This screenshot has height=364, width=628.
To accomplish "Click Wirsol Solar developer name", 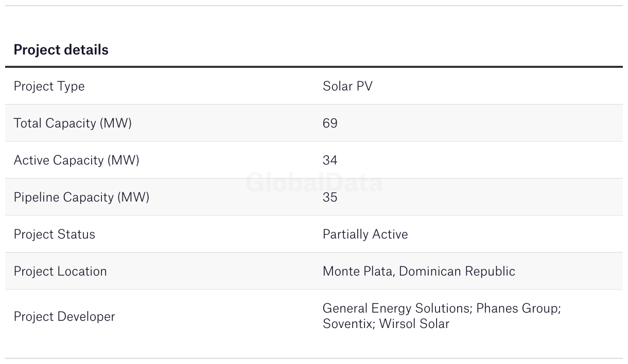I will 414,324.
